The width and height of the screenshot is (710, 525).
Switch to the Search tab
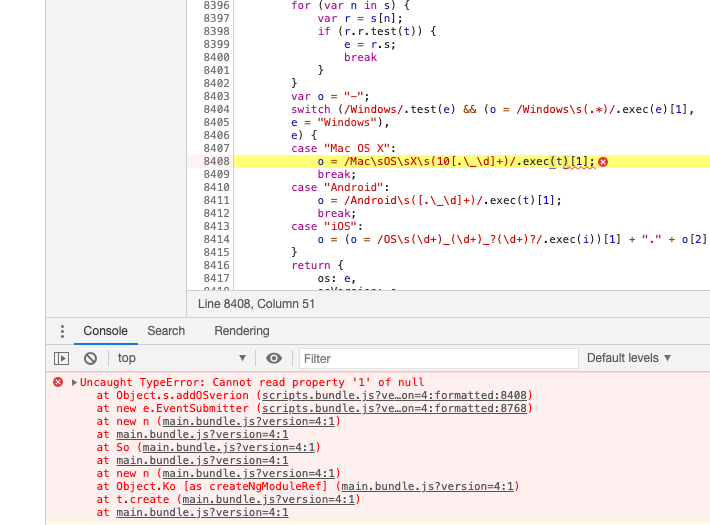(166, 331)
